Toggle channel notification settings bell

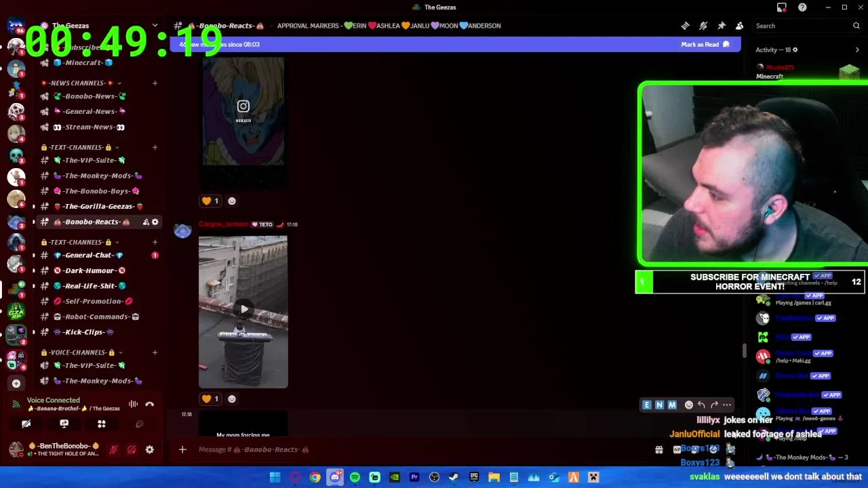(703, 26)
